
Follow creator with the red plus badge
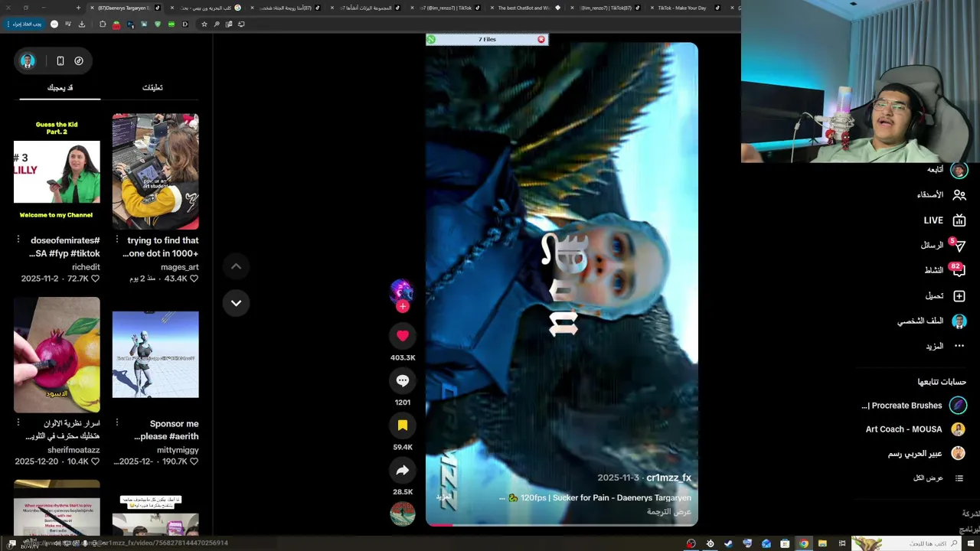click(x=403, y=306)
